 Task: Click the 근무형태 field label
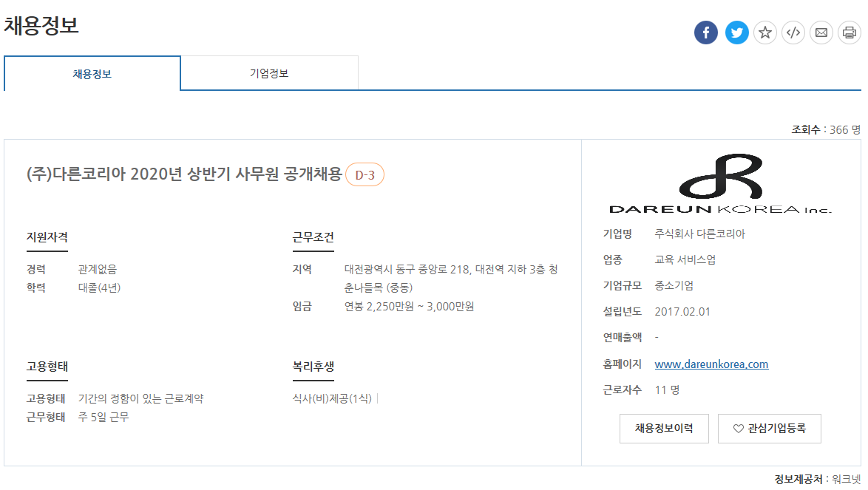tap(46, 417)
